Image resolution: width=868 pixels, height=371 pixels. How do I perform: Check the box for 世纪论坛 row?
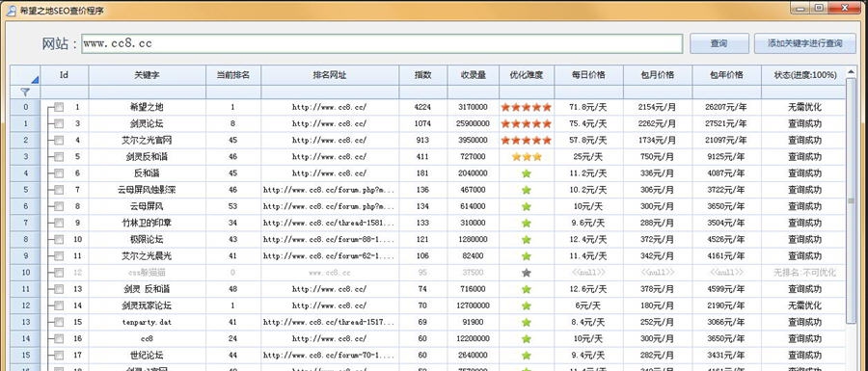pyautogui.click(x=59, y=355)
